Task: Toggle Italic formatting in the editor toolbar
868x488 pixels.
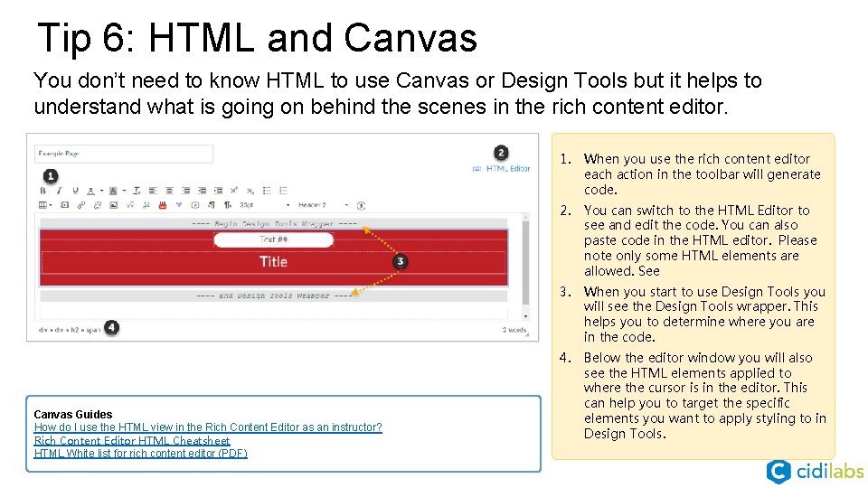Action: pos(60,191)
